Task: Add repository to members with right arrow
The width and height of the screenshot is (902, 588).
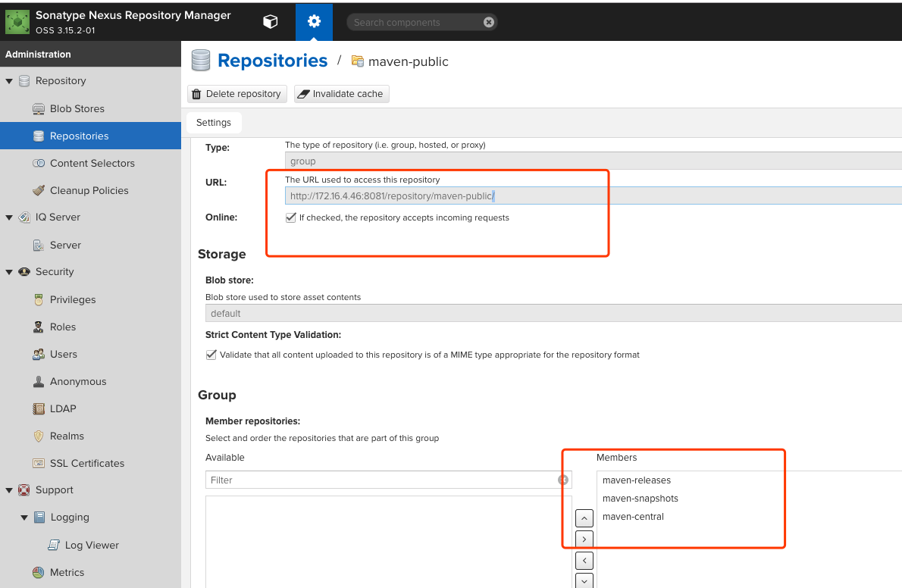Action: pos(584,539)
